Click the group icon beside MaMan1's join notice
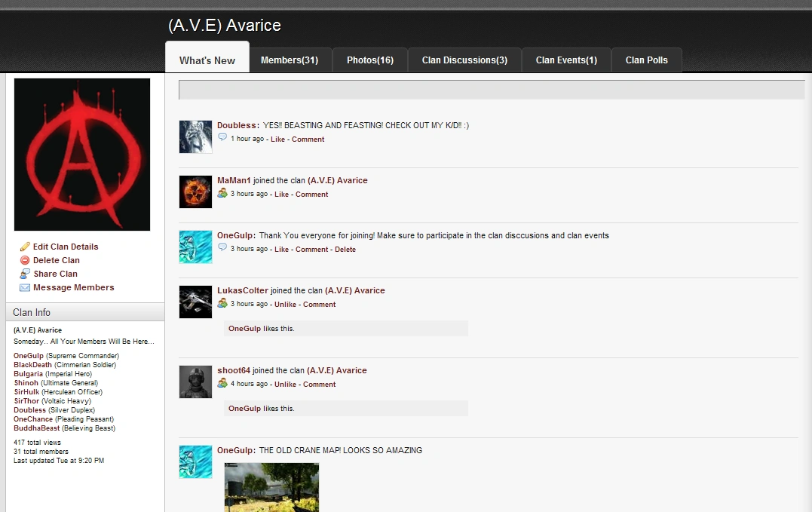Viewport: 812px width, 512px height. click(x=222, y=193)
